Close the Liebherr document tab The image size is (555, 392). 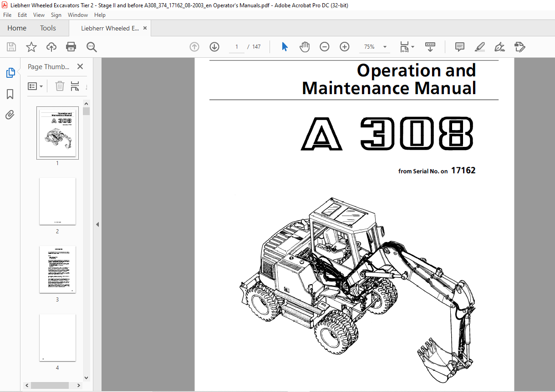[x=145, y=28]
